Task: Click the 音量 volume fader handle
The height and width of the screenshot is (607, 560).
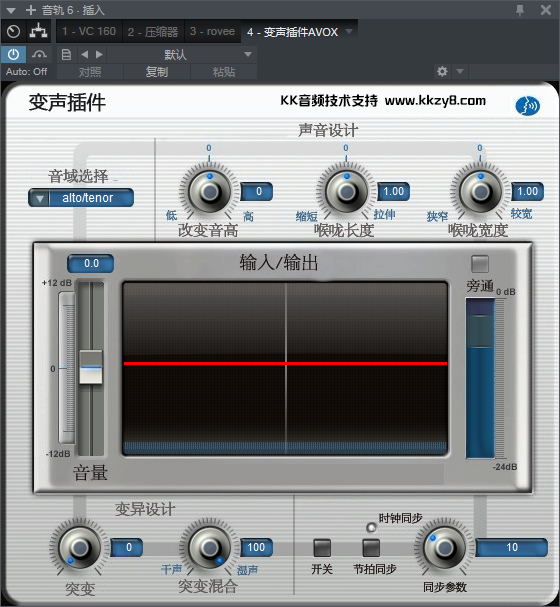Action: pos(91,367)
